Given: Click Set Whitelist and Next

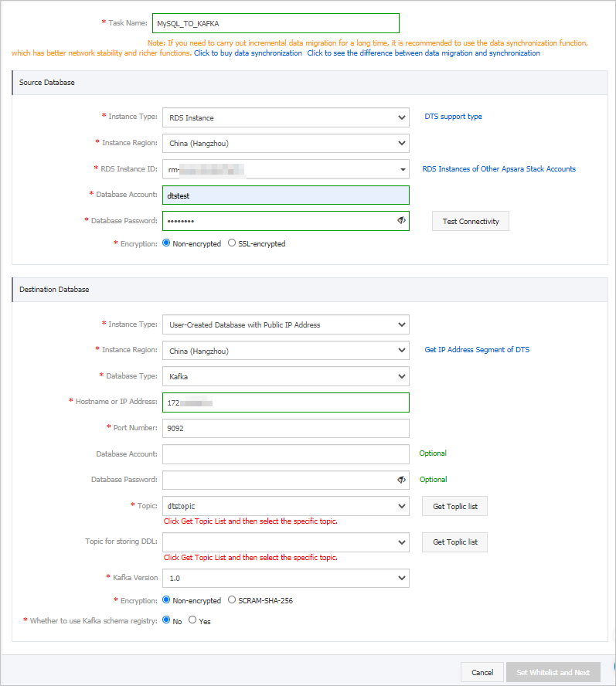Looking at the screenshot, I should coord(553,672).
